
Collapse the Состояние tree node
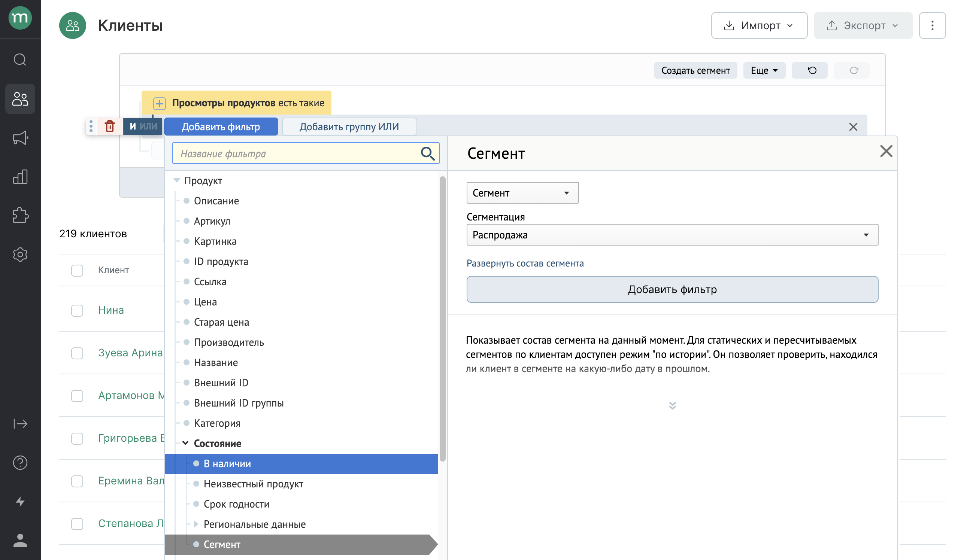(x=185, y=443)
